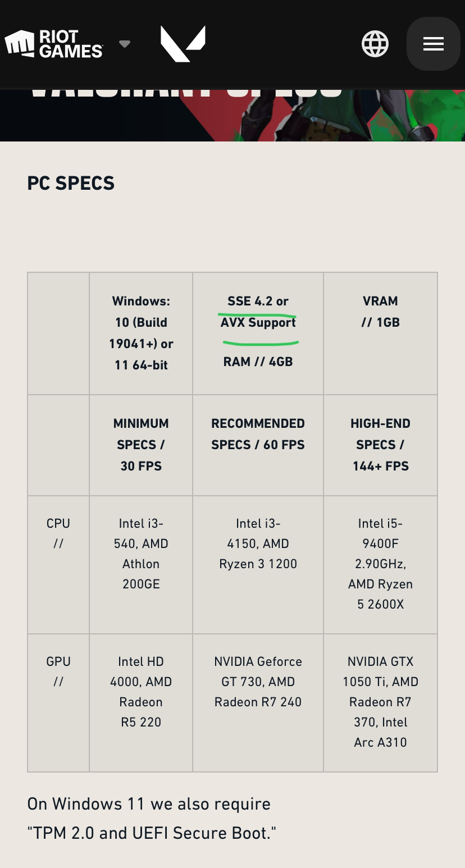
Task: Click the SSE 4.2 or AVX Support text
Action: coord(258,312)
